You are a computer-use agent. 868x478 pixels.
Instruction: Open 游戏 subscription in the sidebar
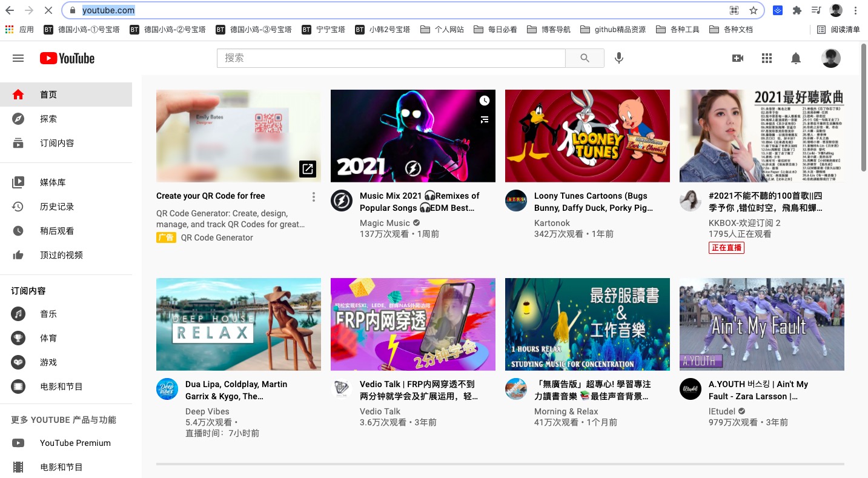pyautogui.click(x=66, y=362)
